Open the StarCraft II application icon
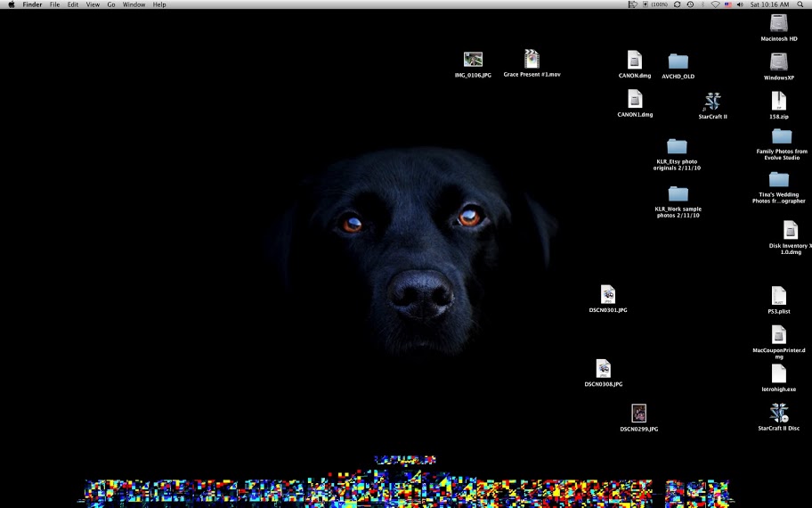812x508 pixels. pyautogui.click(x=711, y=102)
